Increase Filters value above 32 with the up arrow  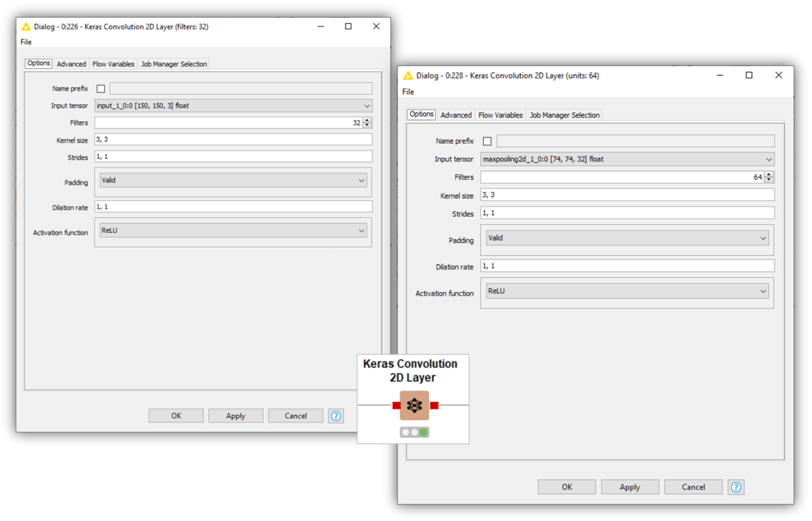click(x=367, y=120)
